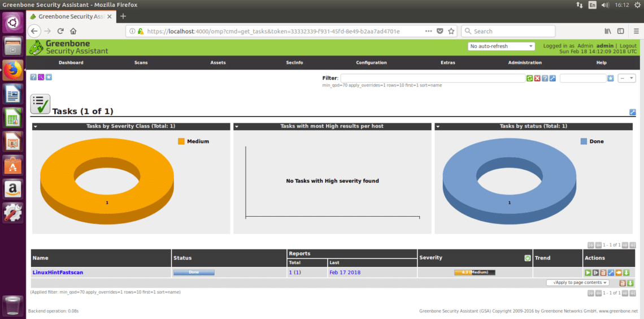Screen dimensions: 644x319
Task: Open dashboard settings wrench near Tasks heading
Action: coord(633,112)
